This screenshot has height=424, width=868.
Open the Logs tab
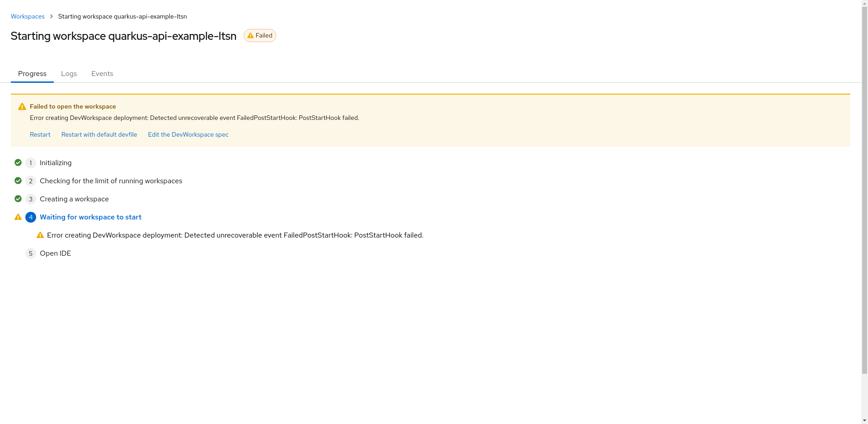coord(69,74)
